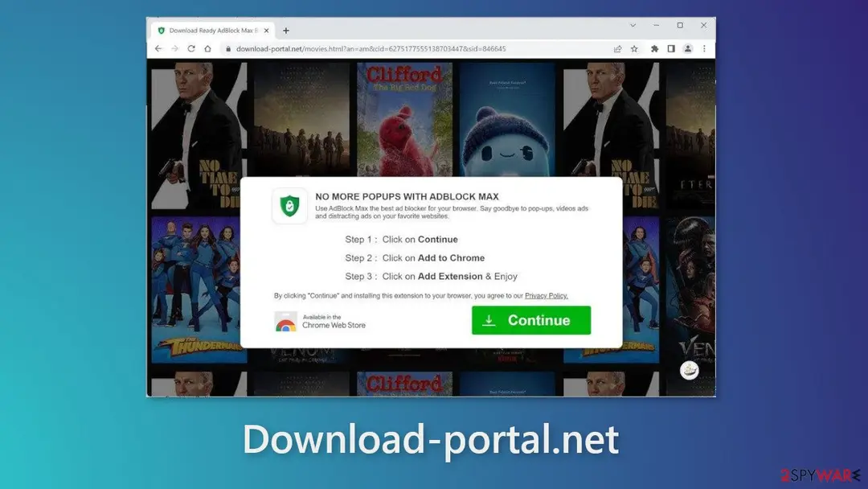This screenshot has width=868, height=489.
Task: Open a new tab with plus button
Action: [285, 31]
